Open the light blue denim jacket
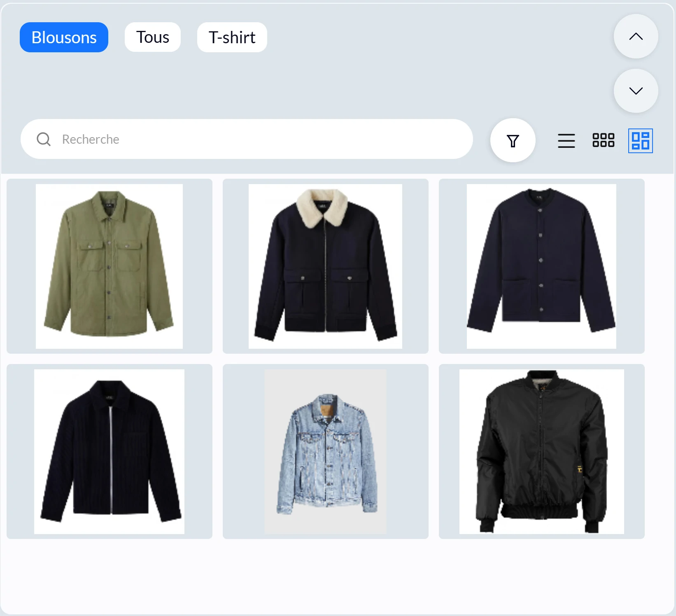The image size is (676, 616). tap(326, 451)
